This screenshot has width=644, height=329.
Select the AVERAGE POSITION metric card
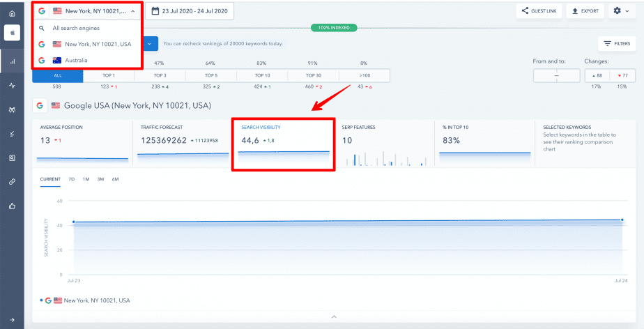tap(82, 143)
